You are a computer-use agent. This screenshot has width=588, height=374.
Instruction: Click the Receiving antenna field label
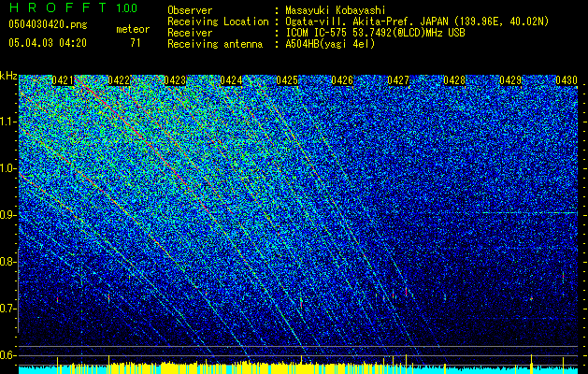(x=215, y=44)
